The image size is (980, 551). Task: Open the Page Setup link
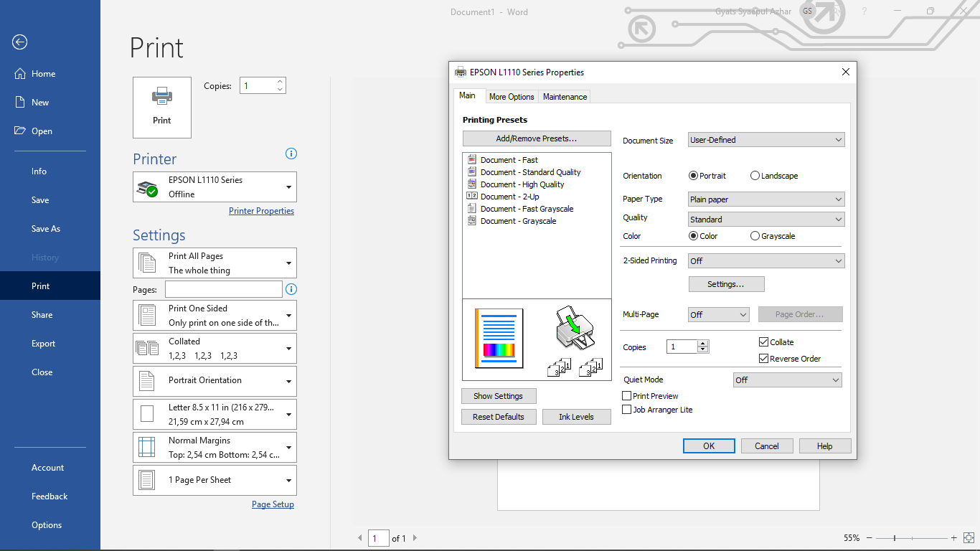tap(273, 504)
